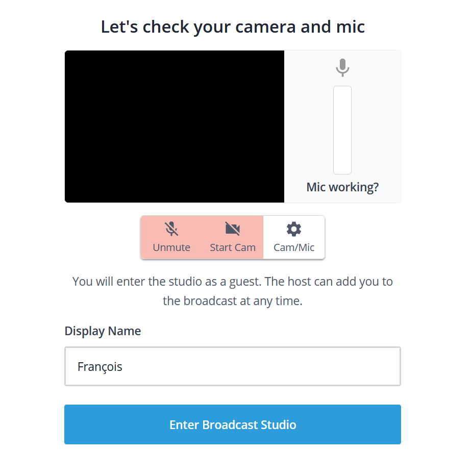Viewport: 472px width, 476px height.
Task: Click the microphone level meter bar
Action: point(342,130)
